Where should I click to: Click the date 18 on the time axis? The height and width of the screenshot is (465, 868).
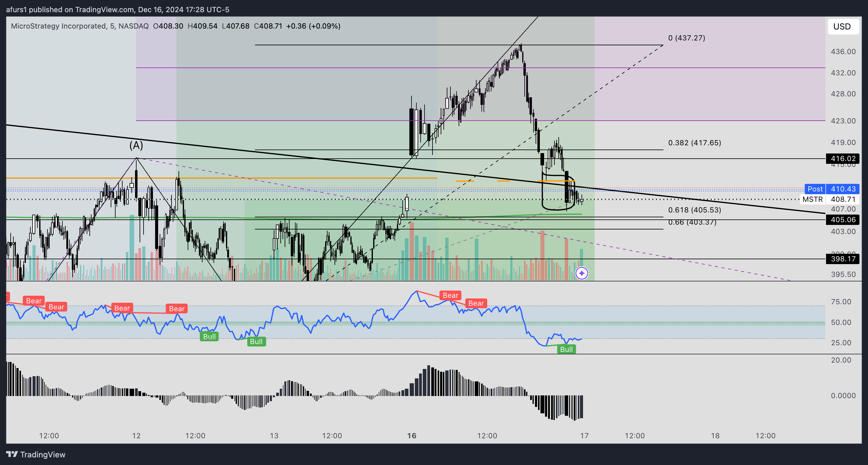(715, 436)
